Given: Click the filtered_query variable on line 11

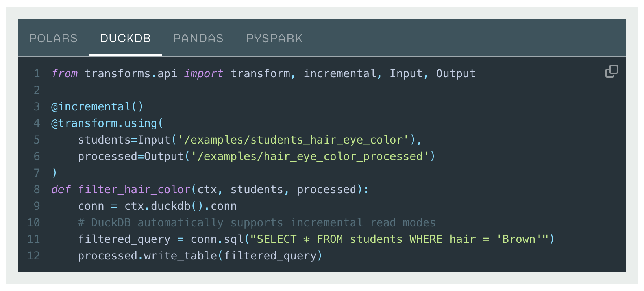Looking at the screenshot, I should 124,239.
